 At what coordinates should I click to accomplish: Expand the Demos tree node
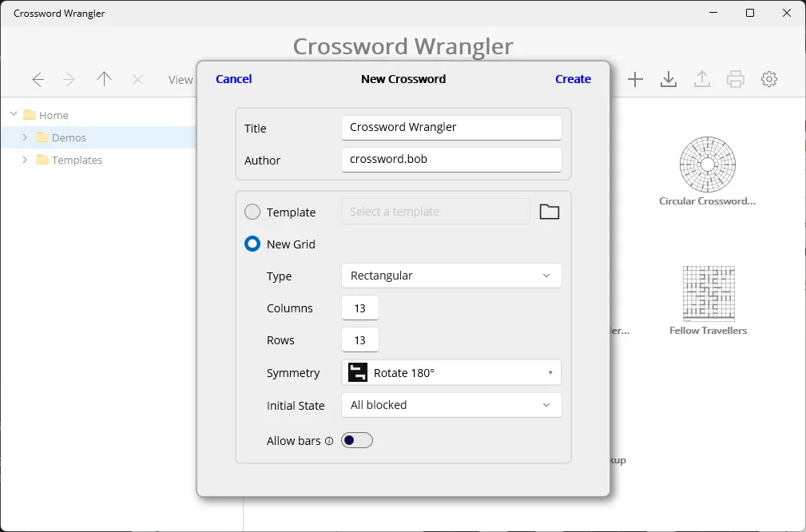pyautogui.click(x=25, y=137)
